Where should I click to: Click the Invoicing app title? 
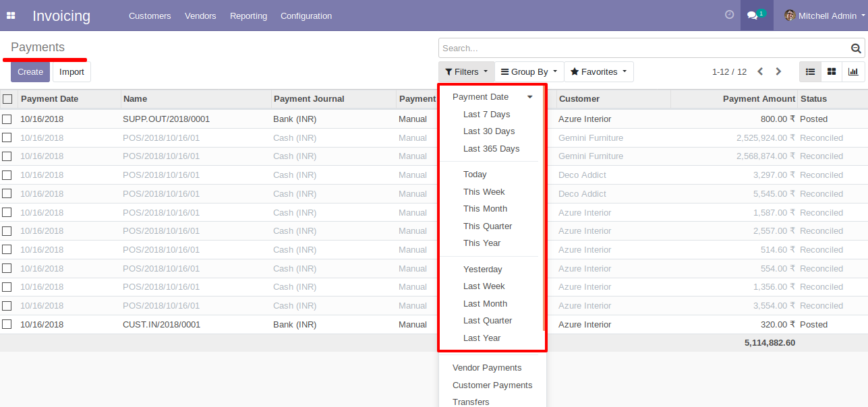[61, 15]
